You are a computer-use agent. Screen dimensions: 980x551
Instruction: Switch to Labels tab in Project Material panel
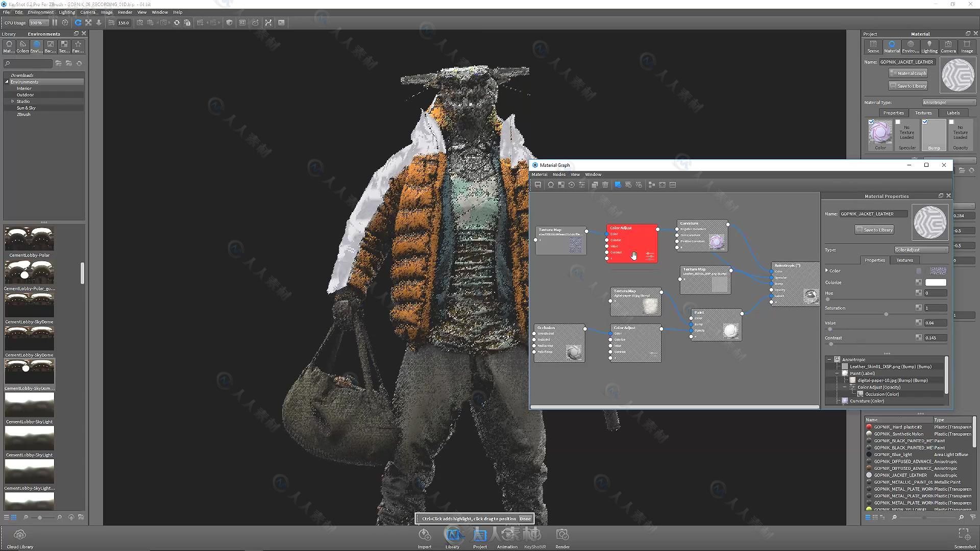(x=953, y=113)
